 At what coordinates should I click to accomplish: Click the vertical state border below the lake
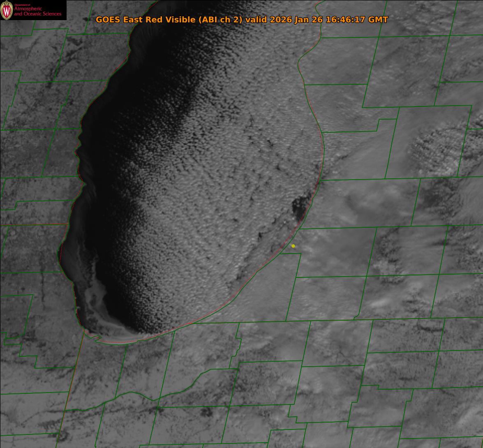70,390
